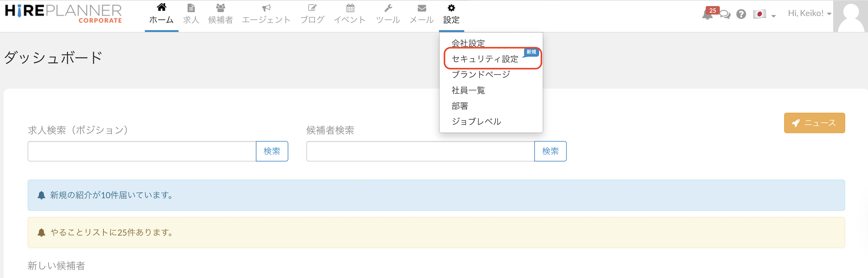This screenshot has height=278, width=868.
Task: Open the Blog (ブログ) edit icon
Action: (312, 8)
